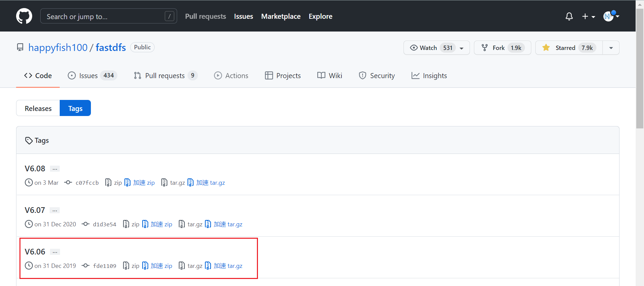The width and height of the screenshot is (644, 286).
Task: Open Pull requests in top navigation
Action: pyautogui.click(x=206, y=16)
